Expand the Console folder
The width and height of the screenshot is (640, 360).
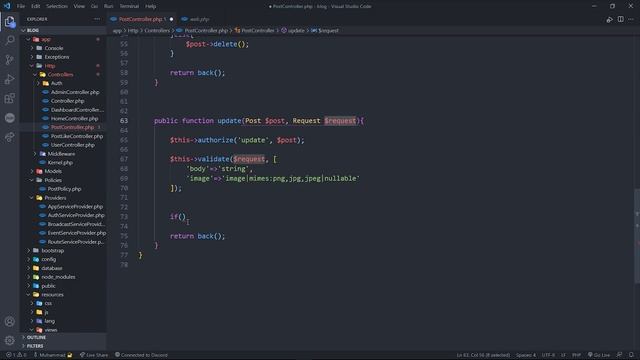(63, 48)
